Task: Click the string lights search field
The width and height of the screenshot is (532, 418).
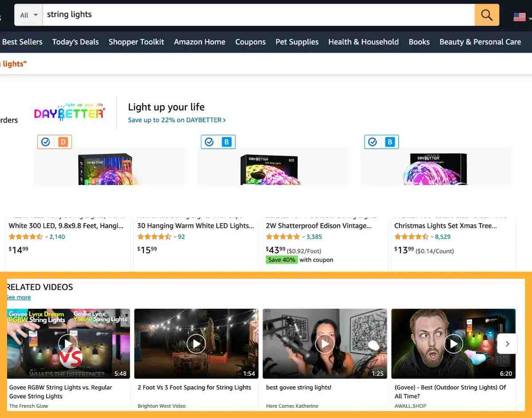Action: pos(258,15)
